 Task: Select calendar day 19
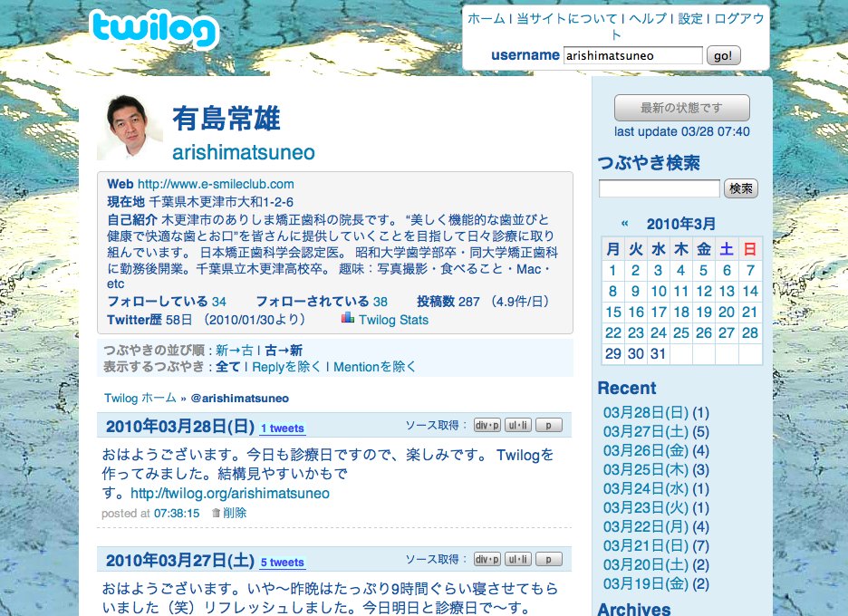click(704, 312)
